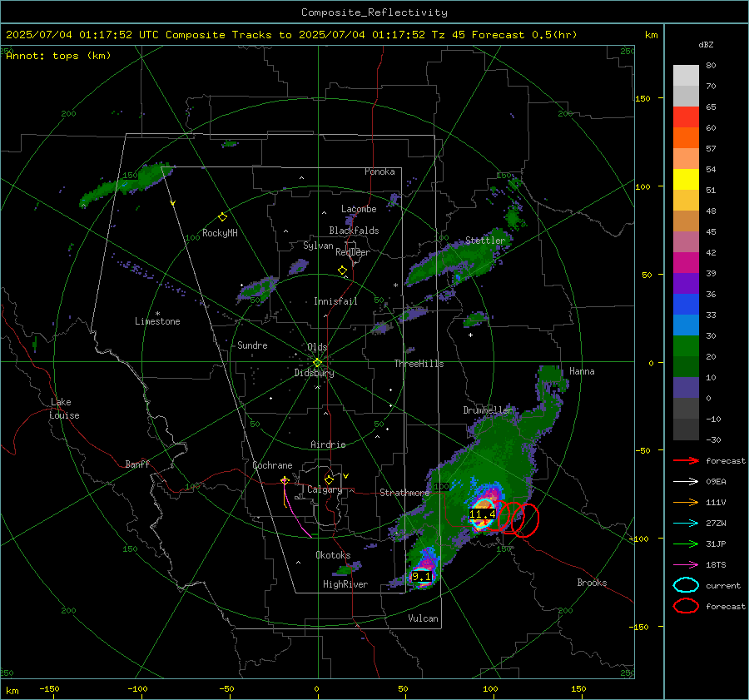Click the ThreeHills city label
The image size is (749, 700).
[419, 364]
